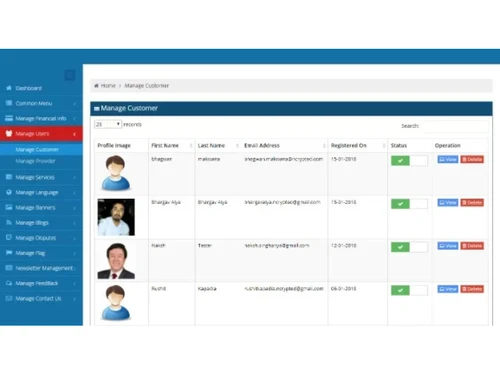Click the Manage Language globe icon
This screenshot has width=500, height=375.
[x=9, y=192]
